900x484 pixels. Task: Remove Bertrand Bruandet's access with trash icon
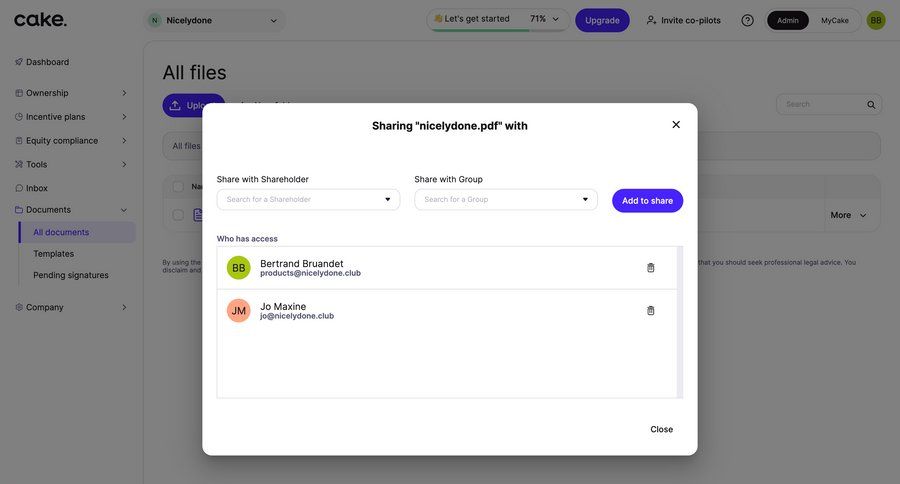[651, 268]
